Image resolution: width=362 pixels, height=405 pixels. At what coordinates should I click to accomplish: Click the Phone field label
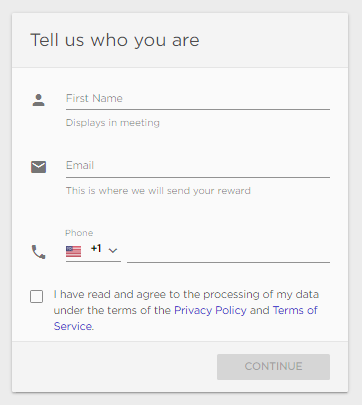[79, 233]
